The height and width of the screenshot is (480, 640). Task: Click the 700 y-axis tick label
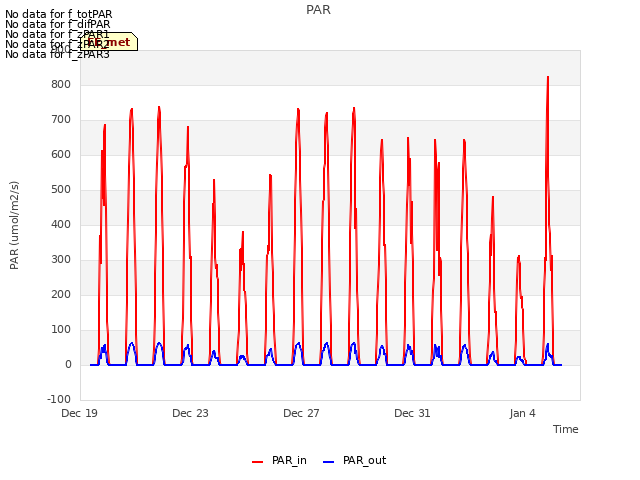[x=61, y=120]
